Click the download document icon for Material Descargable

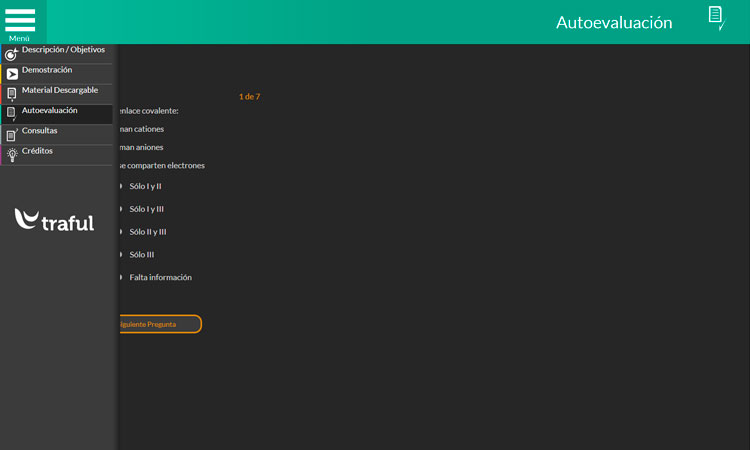(x=11, y=94)
